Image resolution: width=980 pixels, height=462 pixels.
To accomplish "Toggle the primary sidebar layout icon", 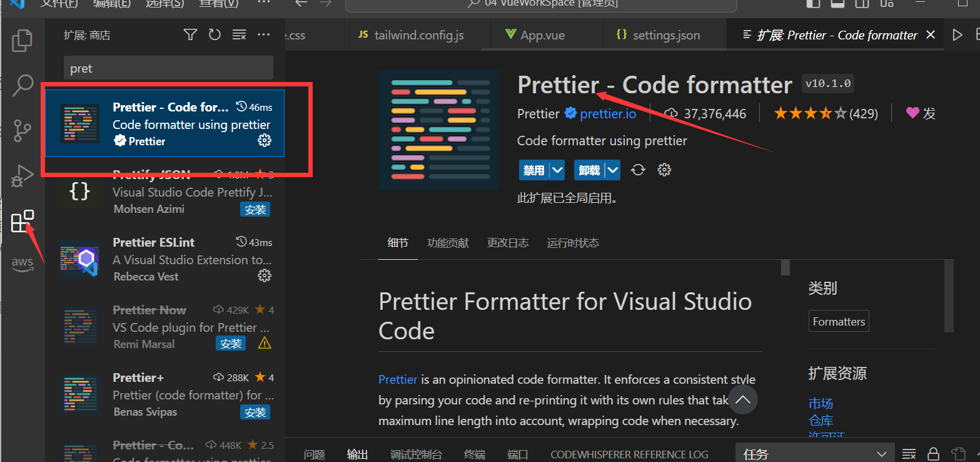I will (813, 3).
